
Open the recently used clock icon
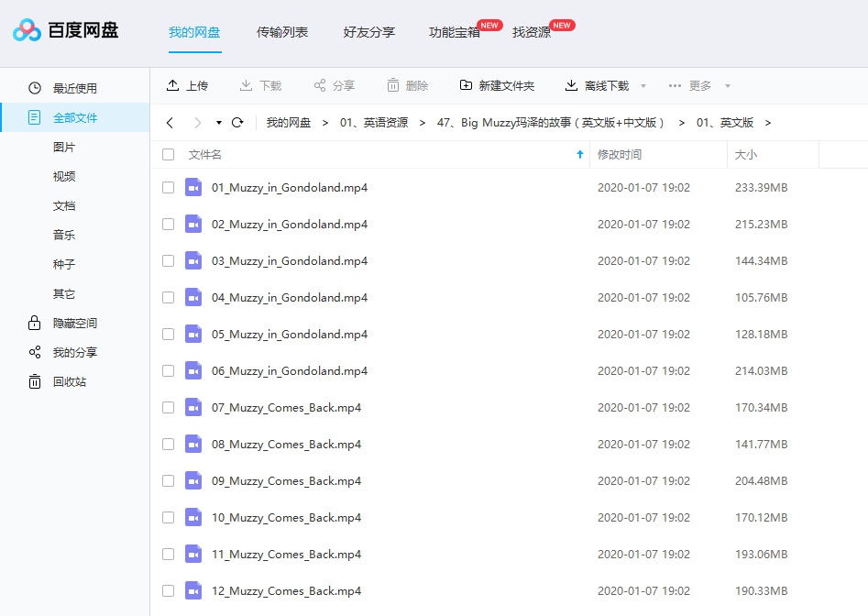click(35, 88)
